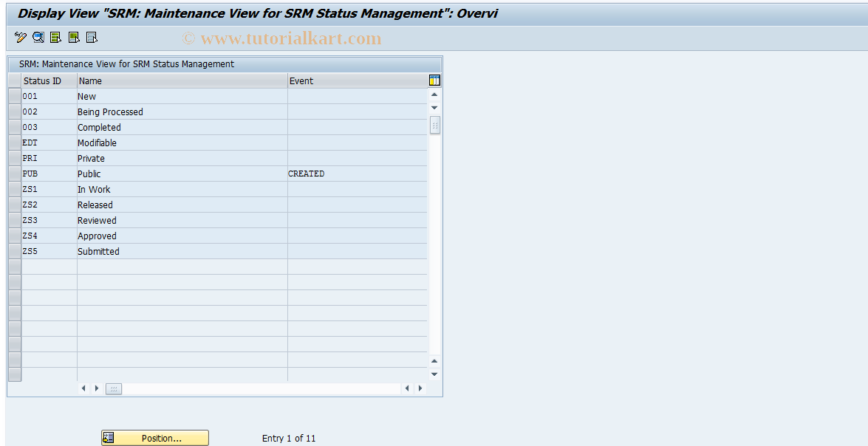
Task: Click the 'Modifiable' name cell
Action: (x=182, y=143)
